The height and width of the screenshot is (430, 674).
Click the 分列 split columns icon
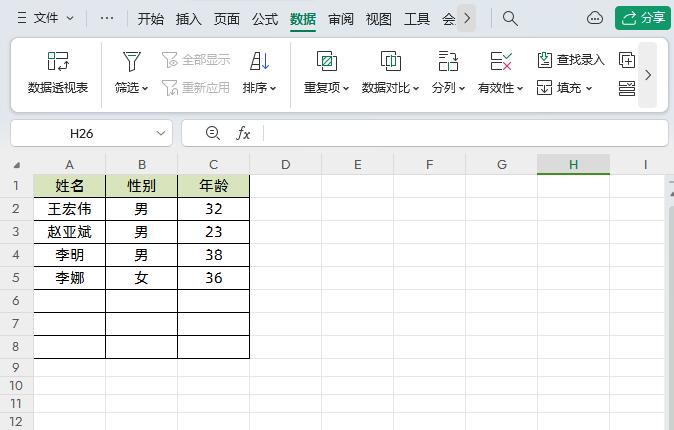[x=448, y=61]
